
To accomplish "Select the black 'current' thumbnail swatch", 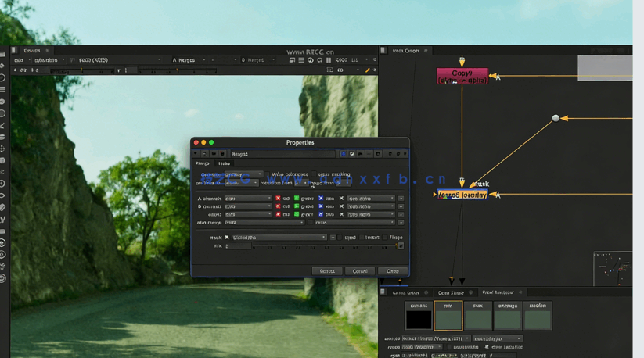I will (419, 318).
